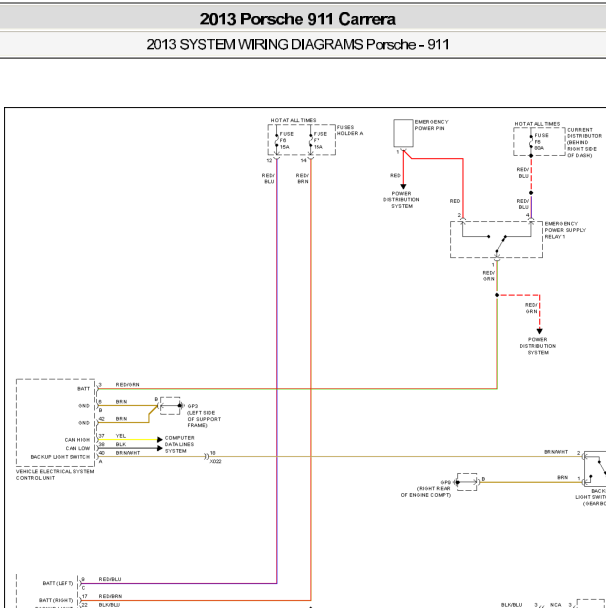Image resolution: width=606 pixels, height=608 pixels.
Task: Click the CAN LOW black wire arrowhead
Action: 160,448
